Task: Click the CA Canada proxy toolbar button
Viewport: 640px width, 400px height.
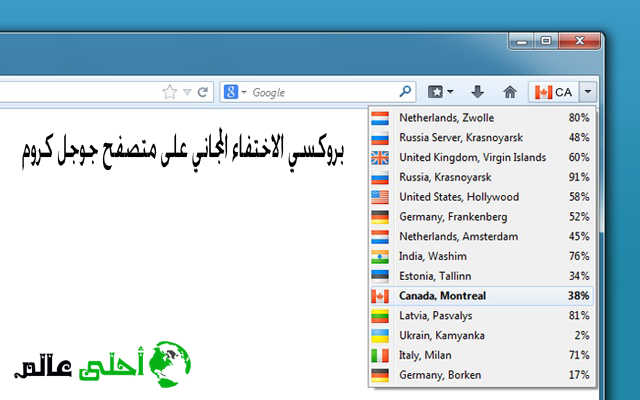Action: click(x=553, y=92)
